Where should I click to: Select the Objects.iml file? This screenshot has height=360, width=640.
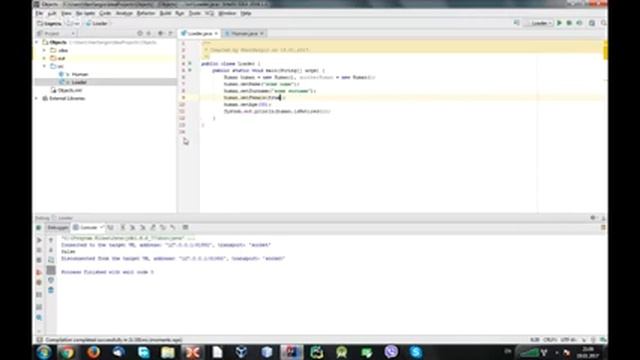67,90
